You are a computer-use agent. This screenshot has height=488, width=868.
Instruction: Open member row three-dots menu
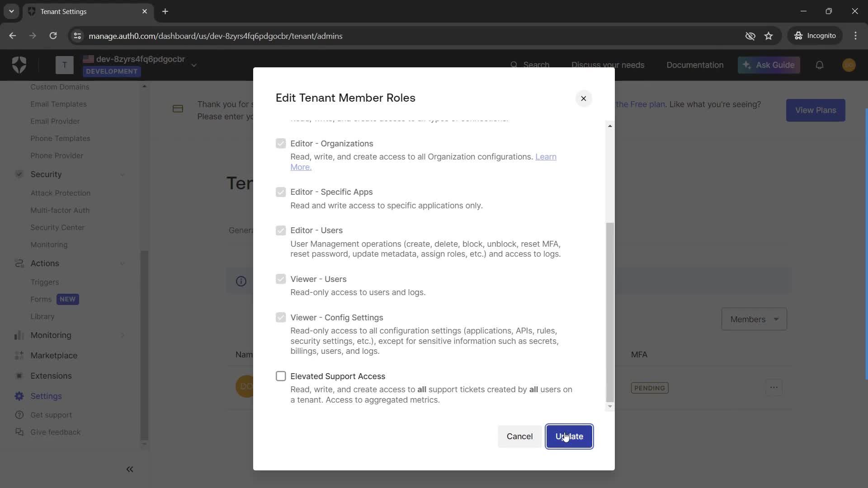pyautogui.click(x=774, y=387)
